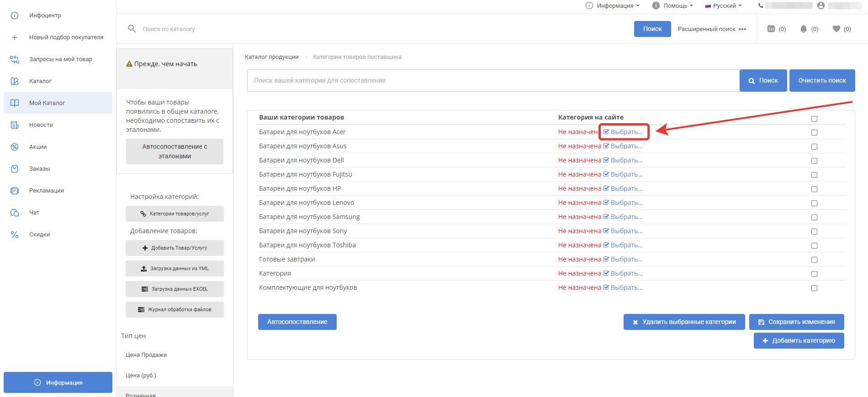868x397 pixels.
Task: Check the Готовые завтраки row checkbox
Action: click(x=814, y=260)
